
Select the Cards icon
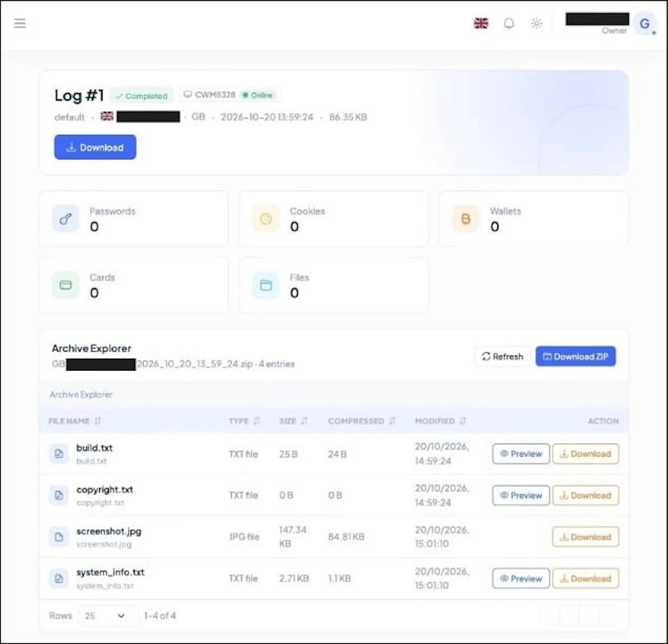pyautogui.click(x=65, y=285)
